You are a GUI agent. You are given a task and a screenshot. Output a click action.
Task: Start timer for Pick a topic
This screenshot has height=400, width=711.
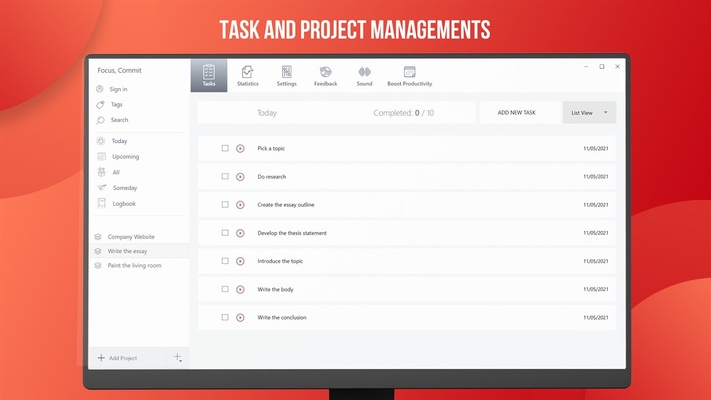[x=240, y=148]
